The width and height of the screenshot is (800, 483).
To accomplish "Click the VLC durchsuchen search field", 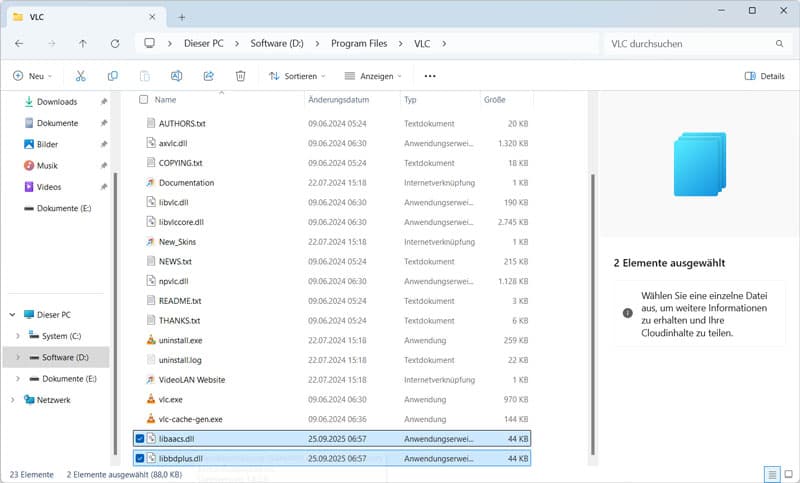I will tap(690, 44).
